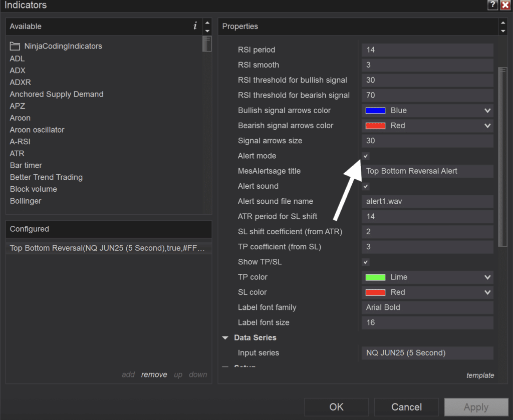513x420 pixels.
Task: Click the Properties panel down arrow
Action: click(x=503, y=31)
